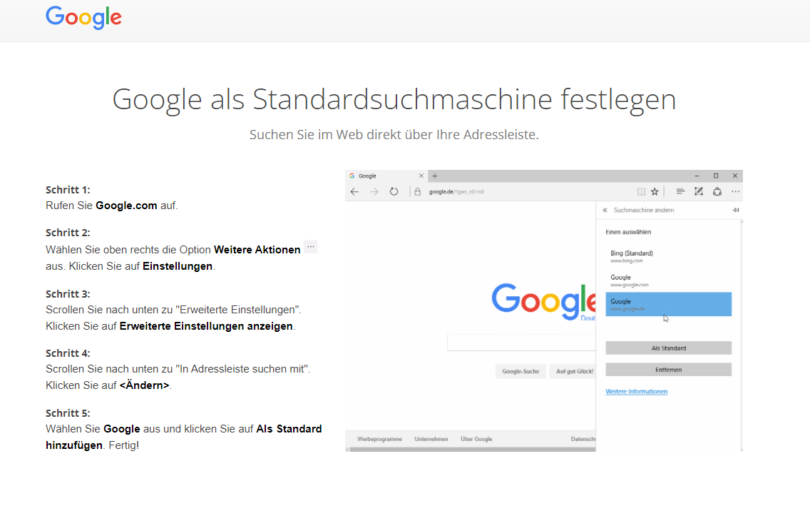Minimize the Edge window in the screenshot
810x506 pixels.
coord(696,176)
